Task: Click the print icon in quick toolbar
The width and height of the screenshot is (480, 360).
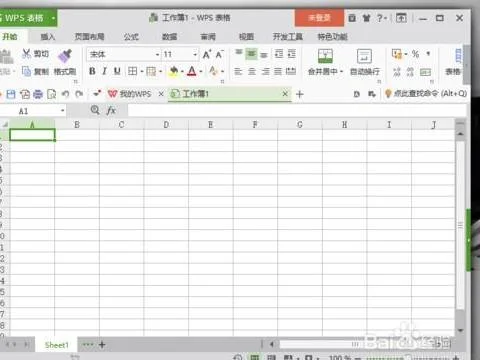Action: (x=38, y=94)
